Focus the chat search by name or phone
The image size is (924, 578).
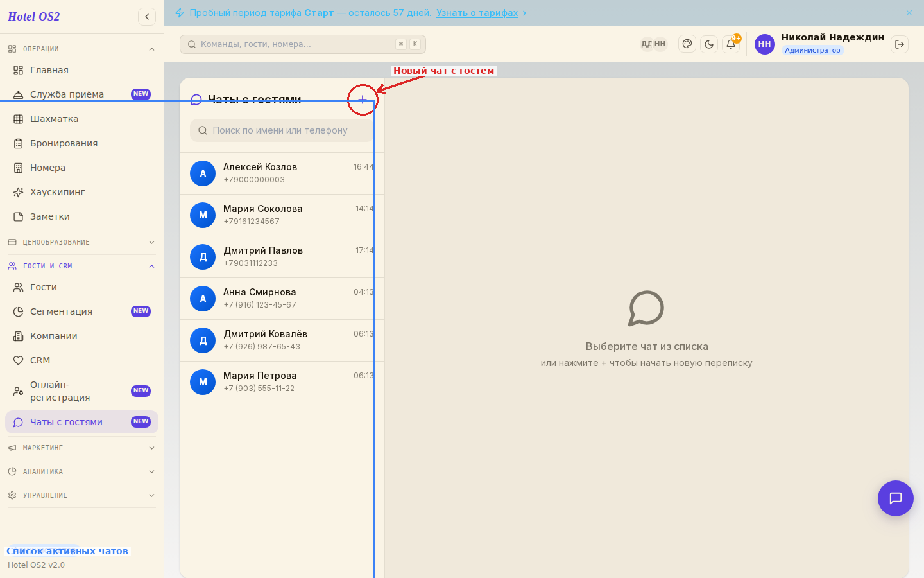(282, 130)
